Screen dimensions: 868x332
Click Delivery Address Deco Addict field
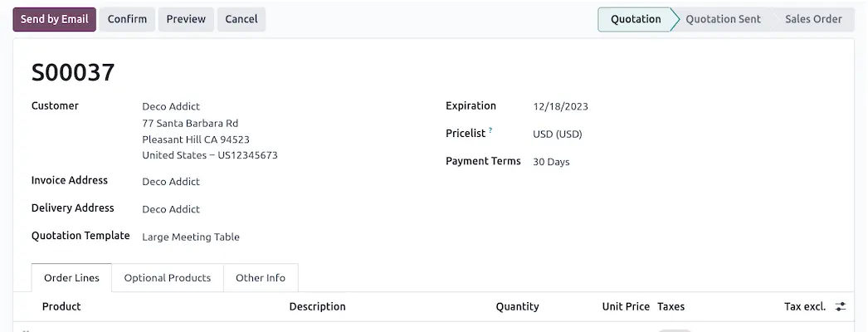pos(171,209)
